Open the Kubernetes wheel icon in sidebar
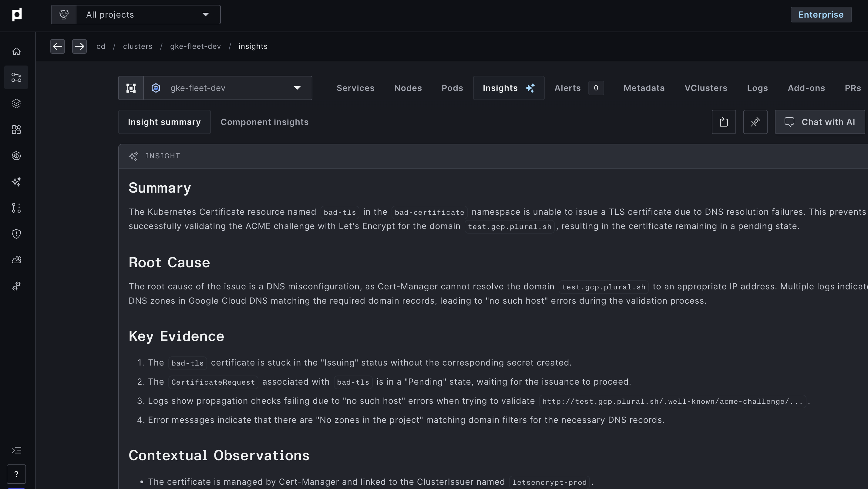Viewport: 868px width, 489px height. pos(16,156)
